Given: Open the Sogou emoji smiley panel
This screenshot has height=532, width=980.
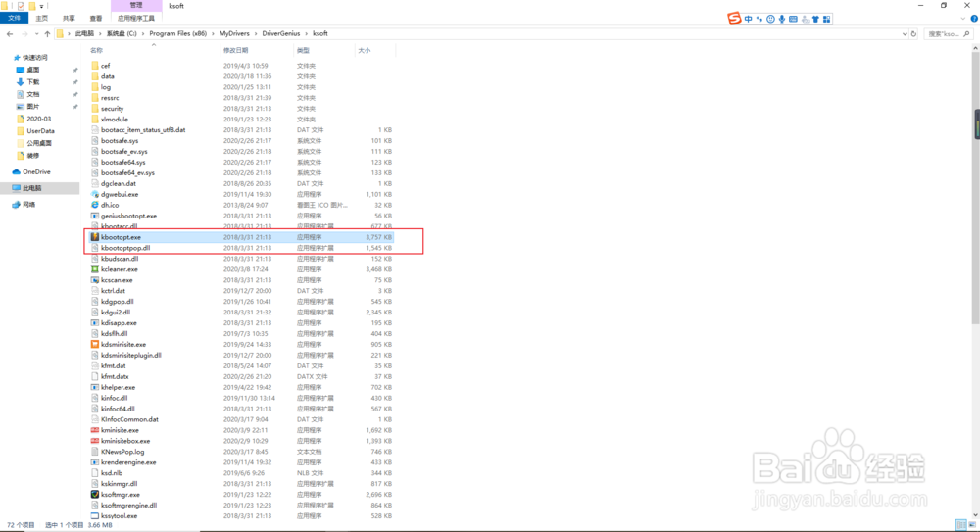Looking at the screenshot, I should pos(770,19).
